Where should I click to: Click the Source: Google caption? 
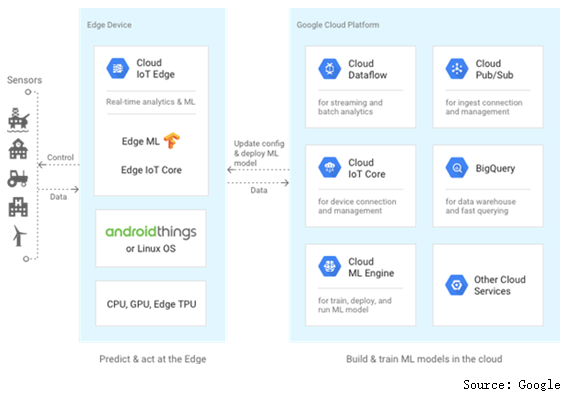point(511,385)
